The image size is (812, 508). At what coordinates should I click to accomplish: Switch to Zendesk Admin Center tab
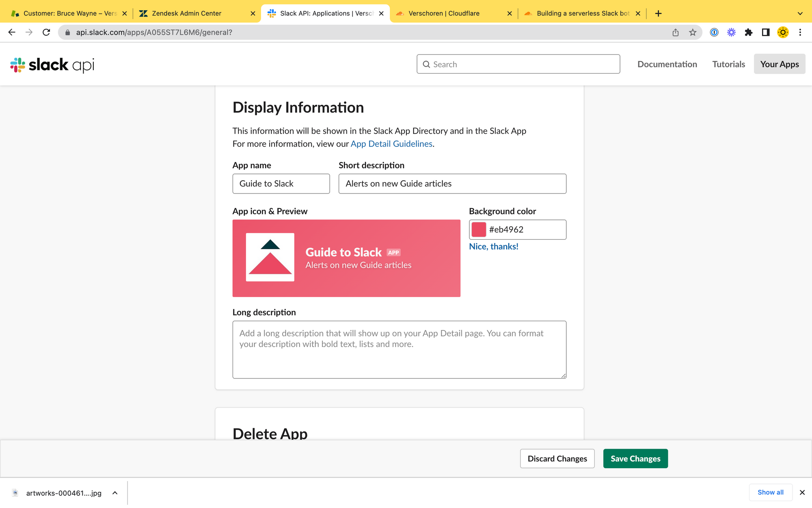click(x=187, y=13)
